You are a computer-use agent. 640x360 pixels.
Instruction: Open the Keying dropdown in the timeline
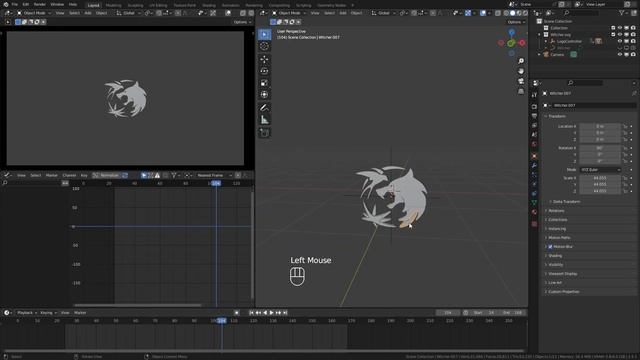click(48, 313)
